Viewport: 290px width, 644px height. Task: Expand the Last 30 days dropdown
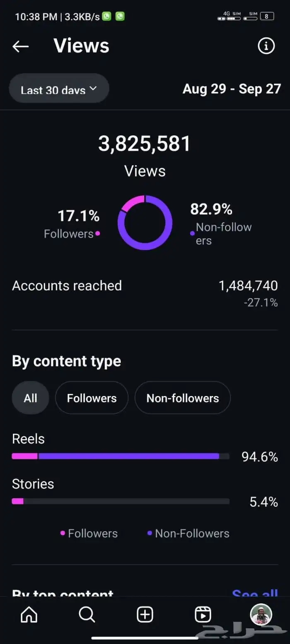(x=59, y=89)
